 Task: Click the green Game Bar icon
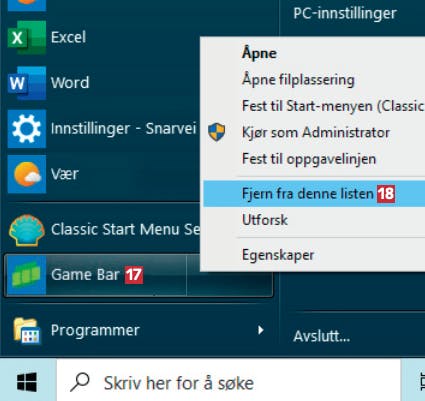[27, 275]
